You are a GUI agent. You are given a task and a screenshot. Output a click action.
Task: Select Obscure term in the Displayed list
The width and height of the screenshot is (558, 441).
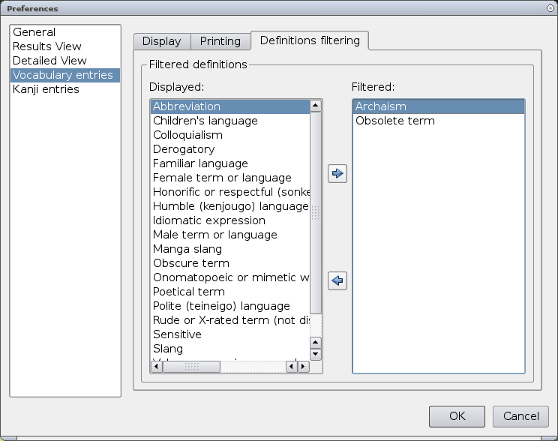230,263
